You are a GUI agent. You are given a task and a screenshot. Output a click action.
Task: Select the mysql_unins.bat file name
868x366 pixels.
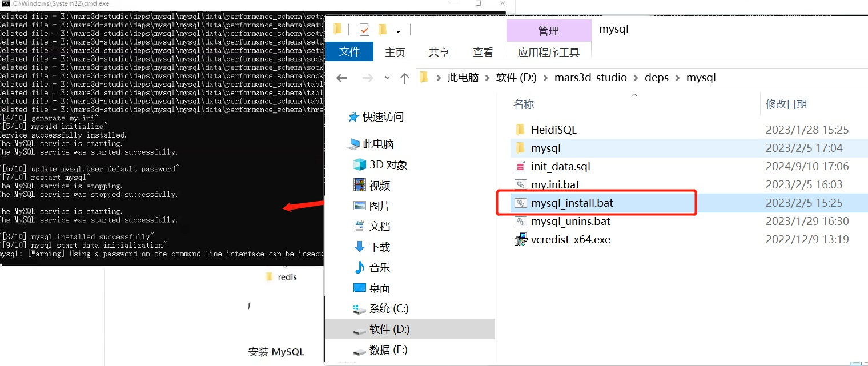[570, 221]
